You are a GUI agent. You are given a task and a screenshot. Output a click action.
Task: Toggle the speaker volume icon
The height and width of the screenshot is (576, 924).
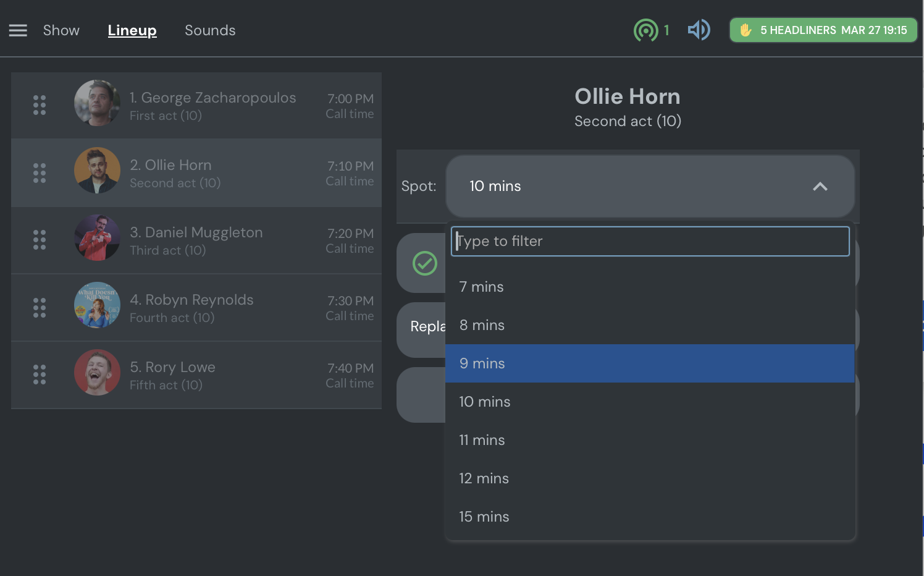pos(699,30)
